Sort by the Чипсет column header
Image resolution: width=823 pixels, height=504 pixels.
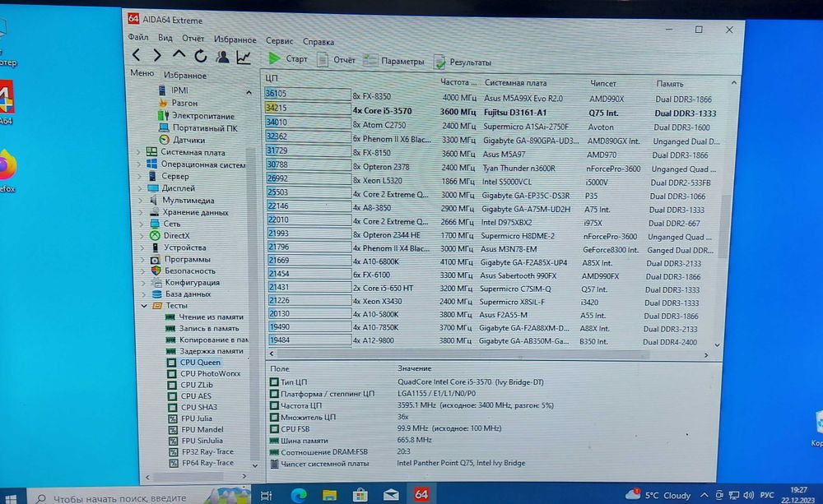603,83
